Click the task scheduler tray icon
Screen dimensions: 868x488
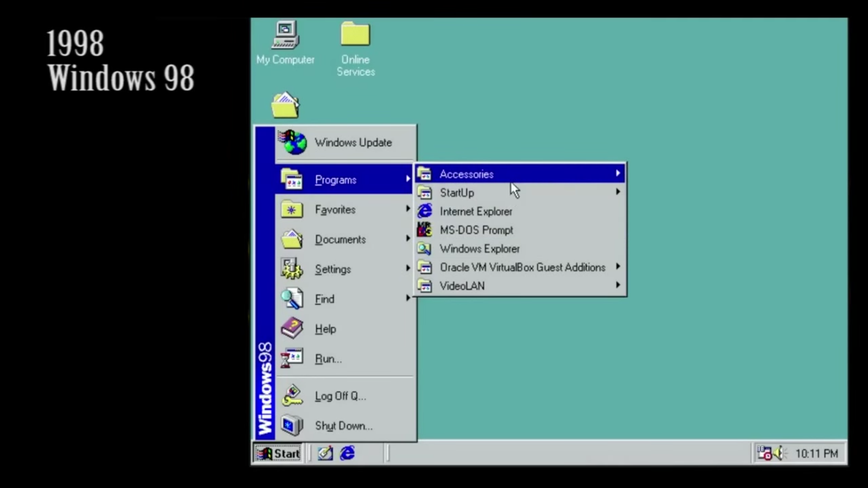[x=764, y=453]
